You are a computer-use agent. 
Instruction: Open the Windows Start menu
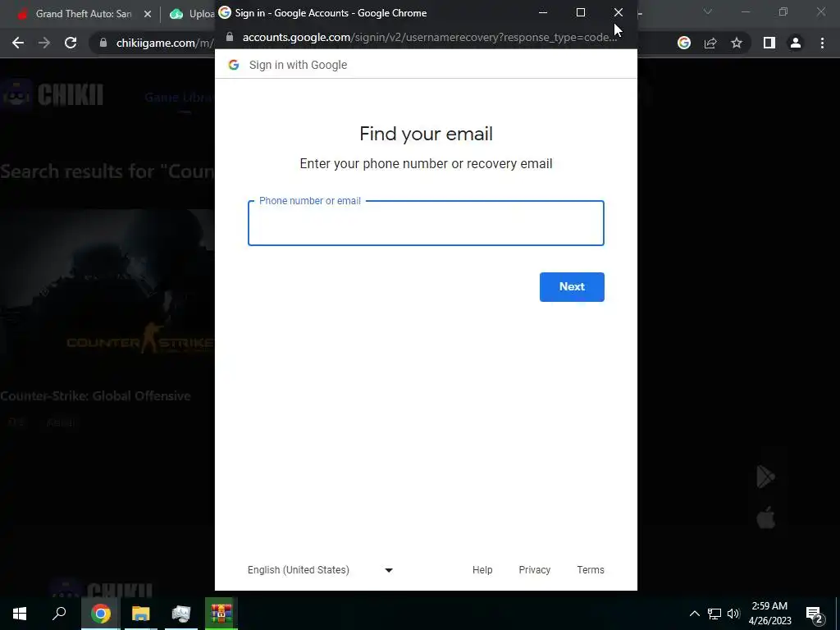coord(20,614)
